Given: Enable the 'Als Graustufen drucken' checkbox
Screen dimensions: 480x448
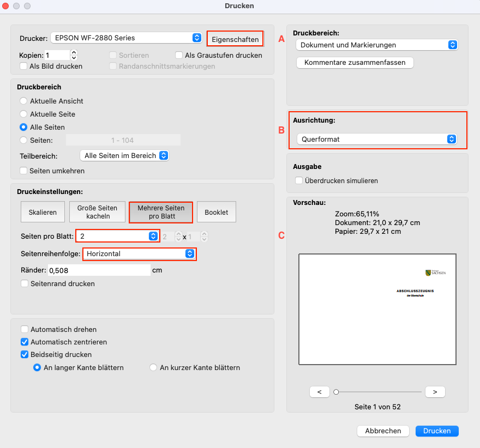Looking at the screenshot, I should coord(179,55).
